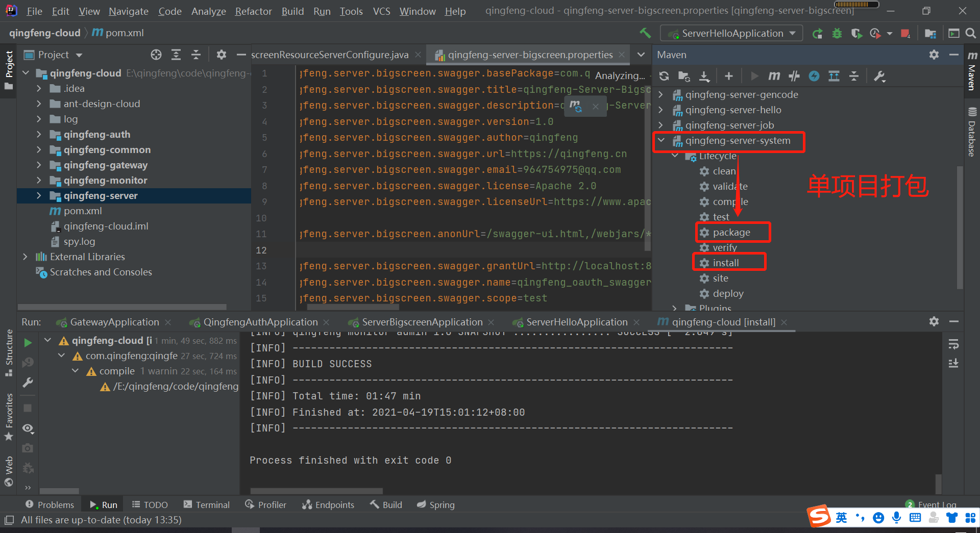Screen dimensions: 980x533
Task: Open the Structure side tool window
Action: [x=9, y=353]
